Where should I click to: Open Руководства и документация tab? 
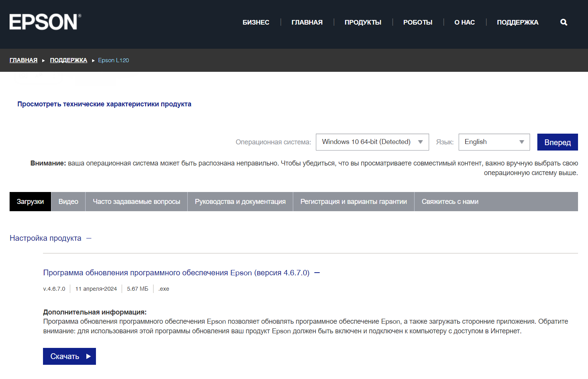[240, 202]
